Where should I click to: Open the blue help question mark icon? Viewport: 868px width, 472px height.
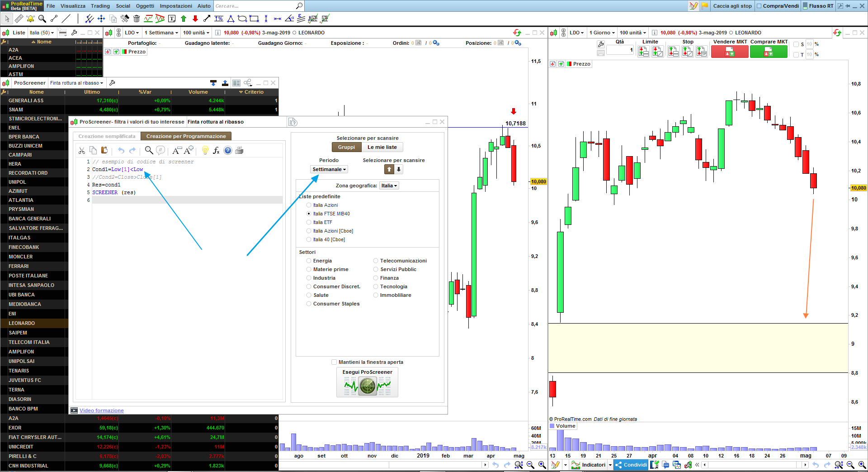coord(228,151)
